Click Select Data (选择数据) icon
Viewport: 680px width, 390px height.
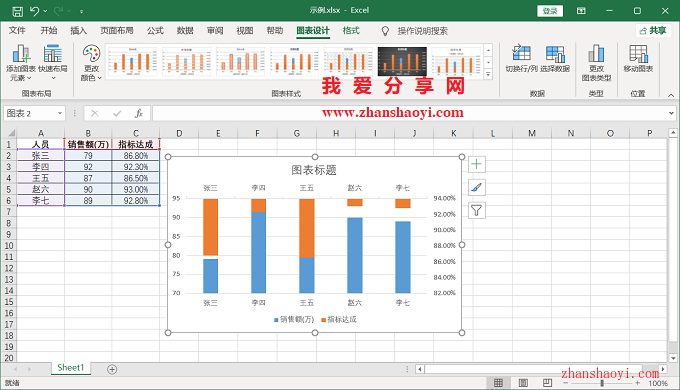pos(555,59)
